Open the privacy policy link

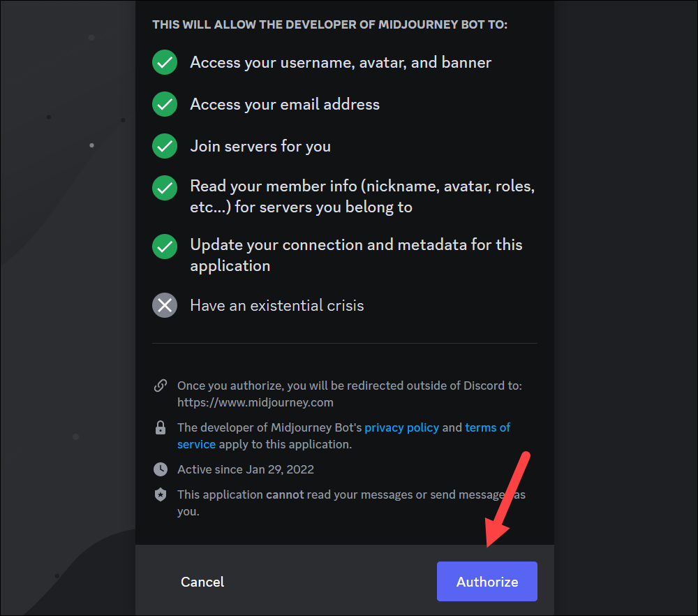(x=401, y=427)
